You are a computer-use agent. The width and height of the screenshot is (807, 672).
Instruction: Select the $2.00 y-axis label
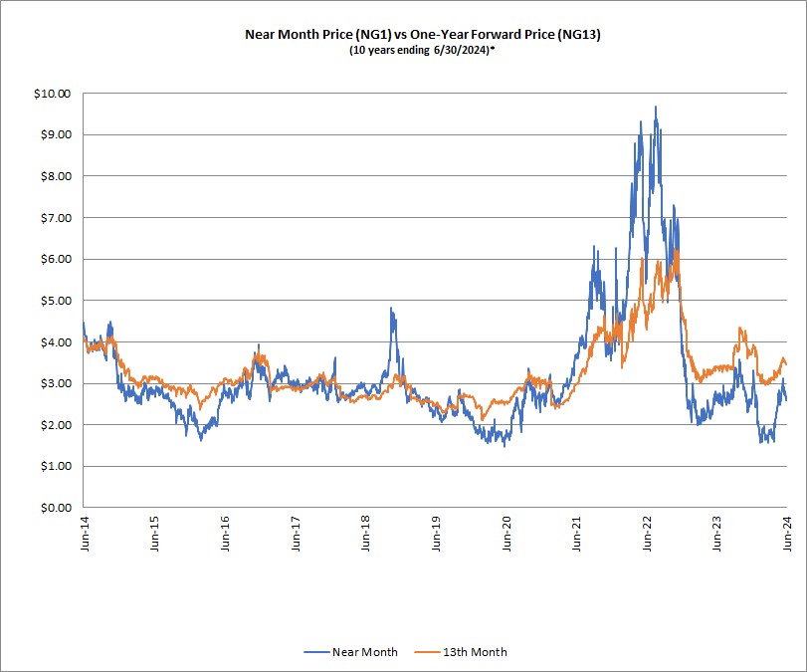tap(56, 425)
